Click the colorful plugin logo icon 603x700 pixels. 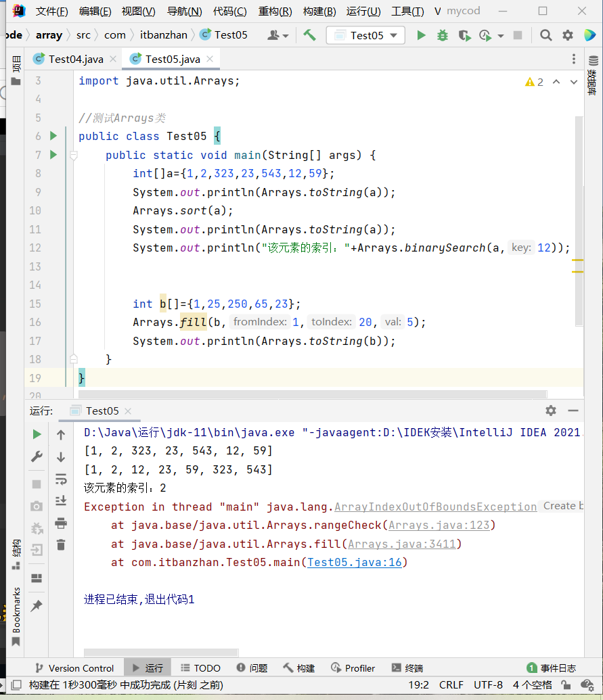pyautogui.click(x=589, y=34)
